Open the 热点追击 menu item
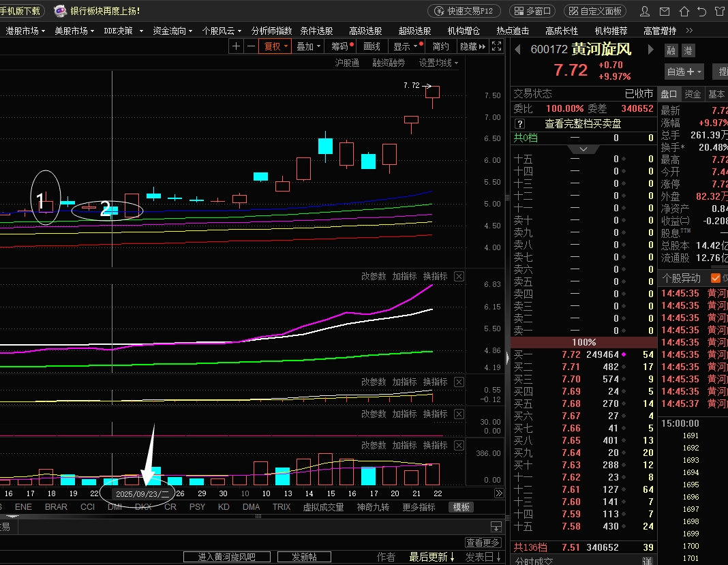 tap(513, 31)
